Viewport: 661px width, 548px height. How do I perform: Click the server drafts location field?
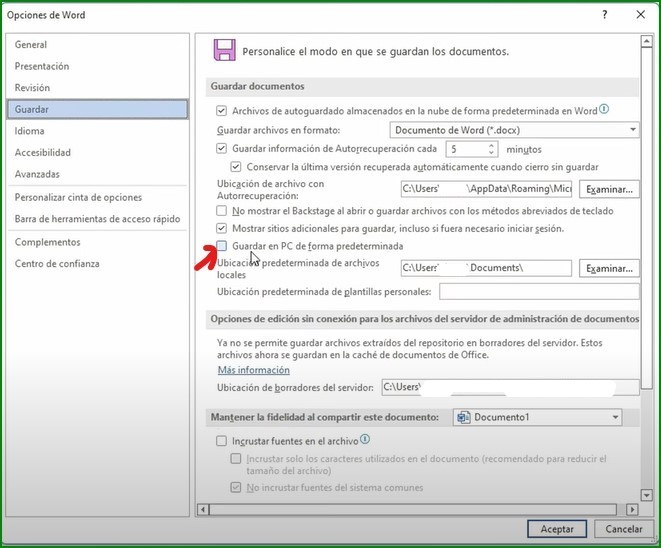click(511, 387)
